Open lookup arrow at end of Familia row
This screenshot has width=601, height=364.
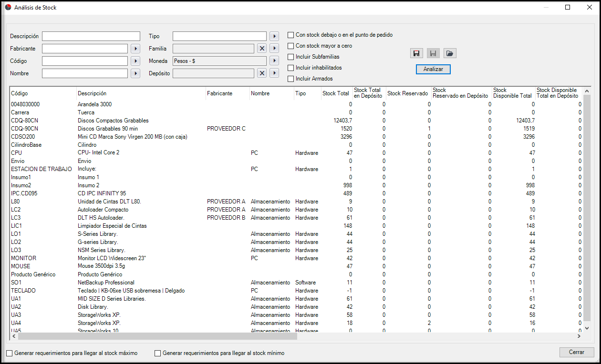tap(274, 48)
